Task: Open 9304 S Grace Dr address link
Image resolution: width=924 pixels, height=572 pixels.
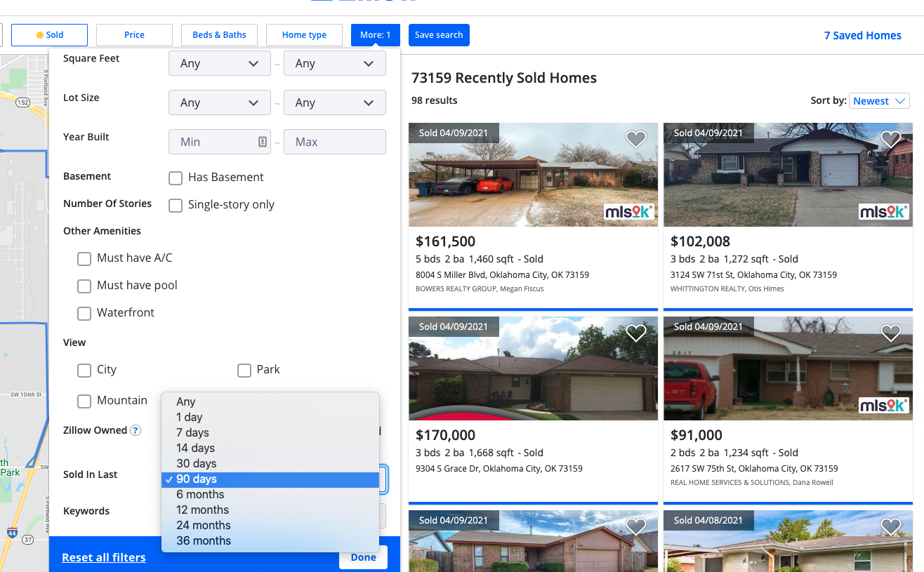Action: tap(499, 469)
